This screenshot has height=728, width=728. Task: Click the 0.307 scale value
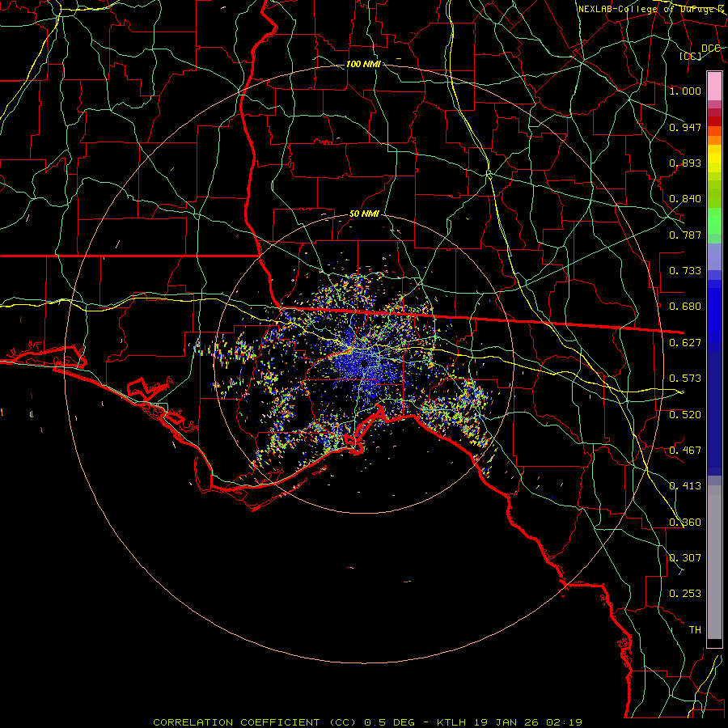pyautogui.click(x=685, y=558)
